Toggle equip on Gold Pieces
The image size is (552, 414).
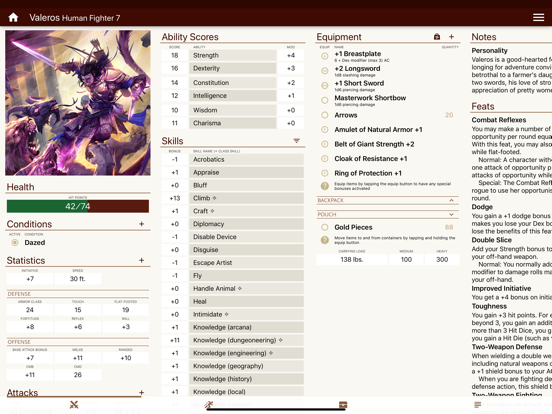(x=325, y=227)
